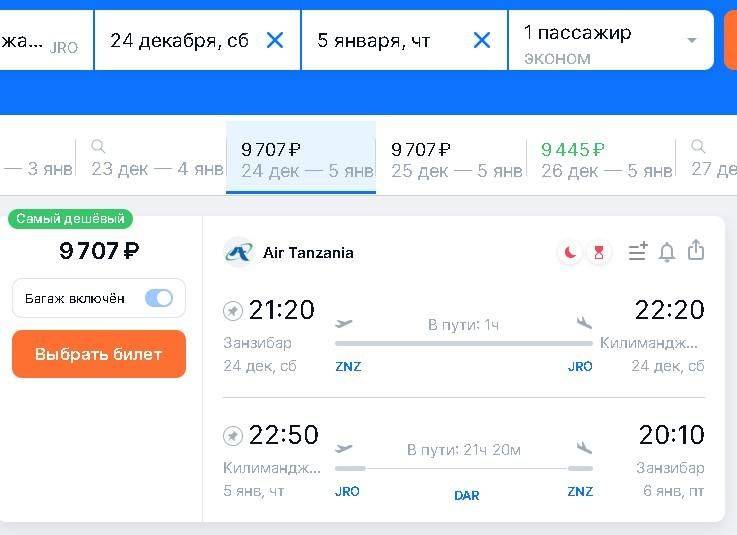Click the long layover hourglass icon
Viewport: 737px width, 535px height.
599,253
